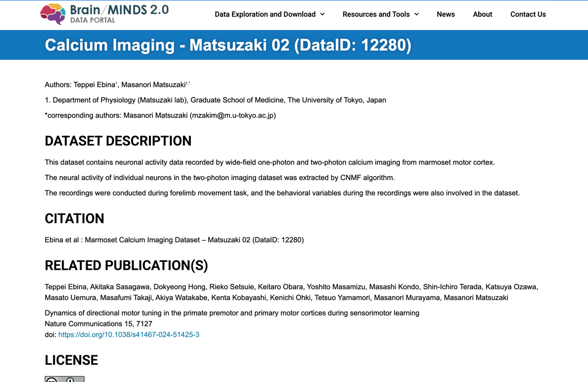The image size is (588, 382).
Task: Click the author list line starting Masato Uemura
Action: coord(276,297)
